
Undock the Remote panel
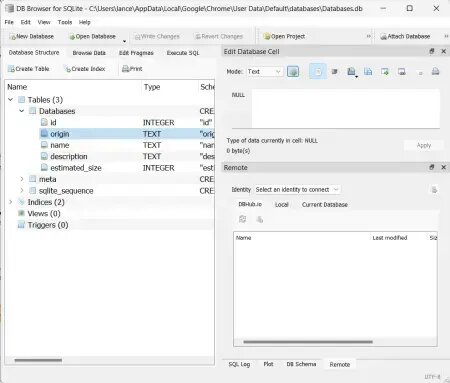click(432, 167)
